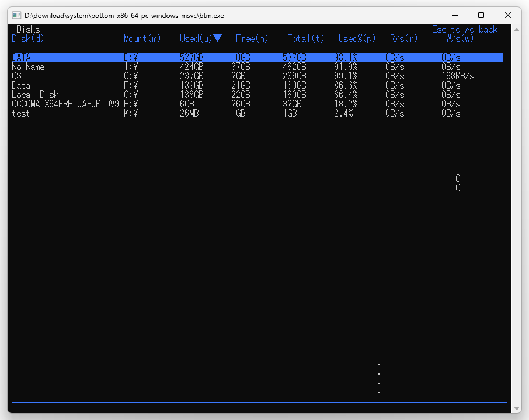Click the scrollbar down arrow

point(517,408)
